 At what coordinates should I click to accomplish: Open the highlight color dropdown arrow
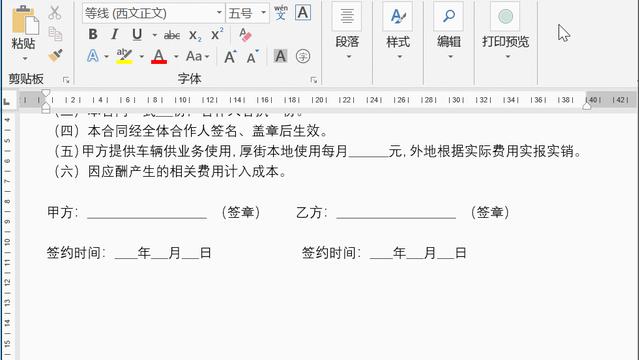tap(141, 56)
